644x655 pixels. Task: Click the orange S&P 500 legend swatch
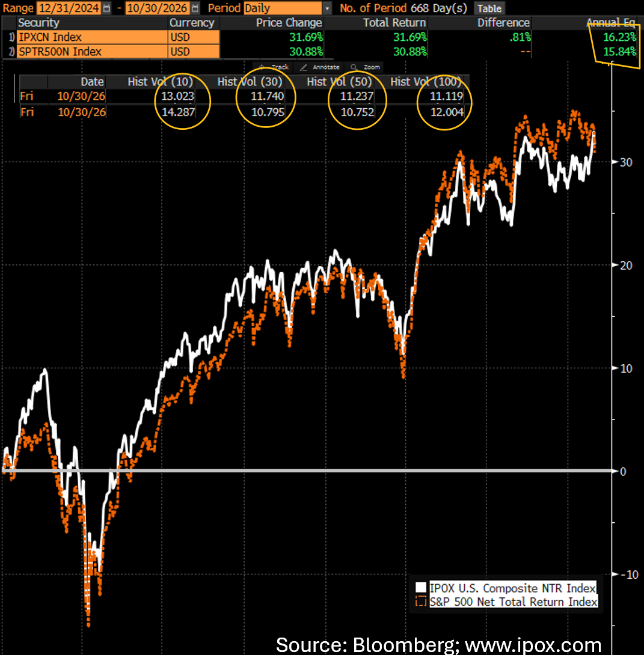pos(421,602)
